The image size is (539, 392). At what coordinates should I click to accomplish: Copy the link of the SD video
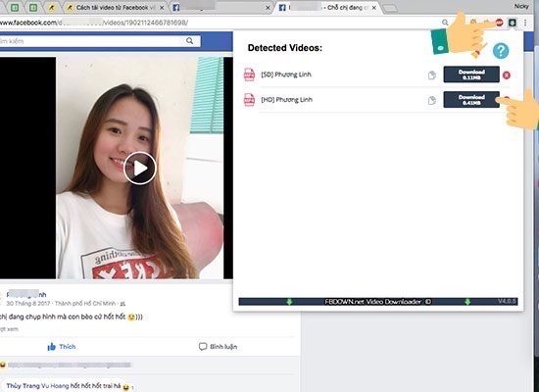pyautogui.click(x=432, y=74)
